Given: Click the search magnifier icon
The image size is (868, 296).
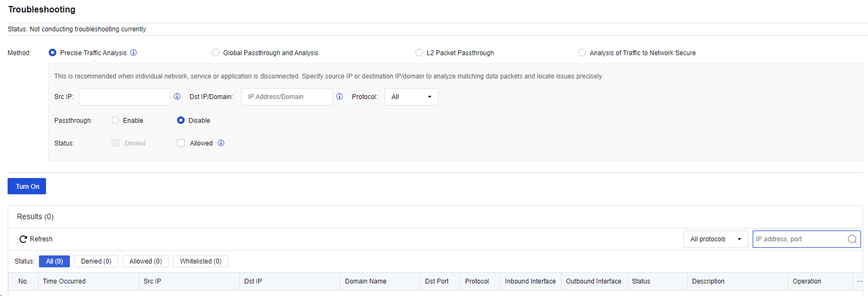Looking at the screenshot, I should [852, 239].
